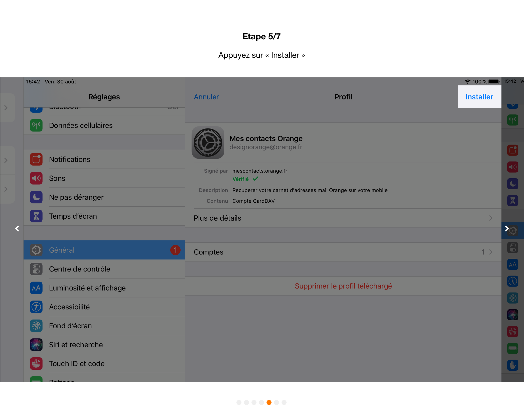Image resolution: width=524 pixels, height=420 pixels.
Task: Tap the Installer button
Action: click(x=479, y=97)
